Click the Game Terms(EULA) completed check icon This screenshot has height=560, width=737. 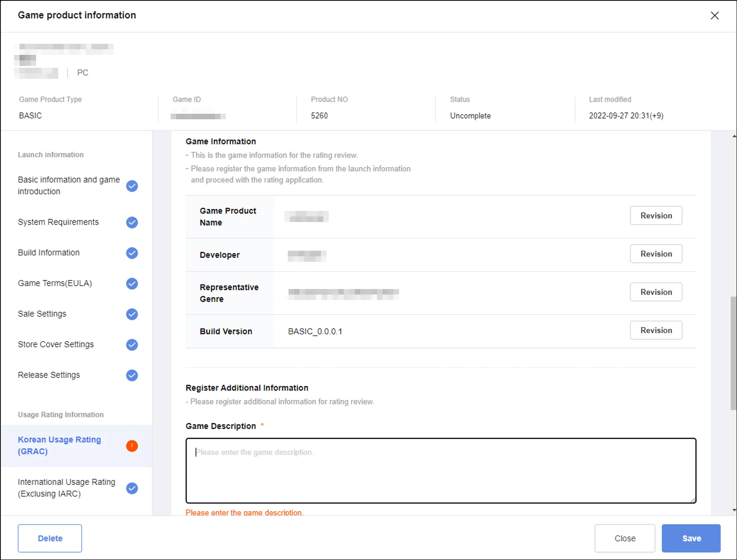coord(132,283)
